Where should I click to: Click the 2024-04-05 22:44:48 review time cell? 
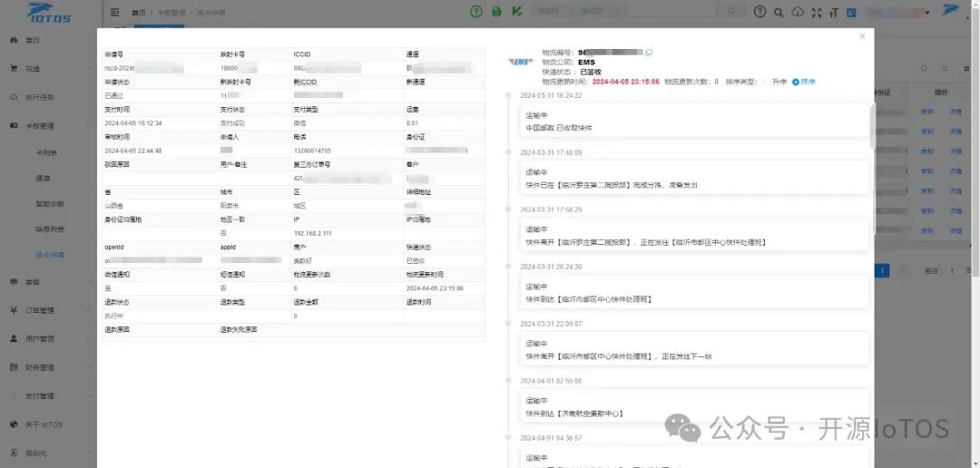(x=133, y=151)
